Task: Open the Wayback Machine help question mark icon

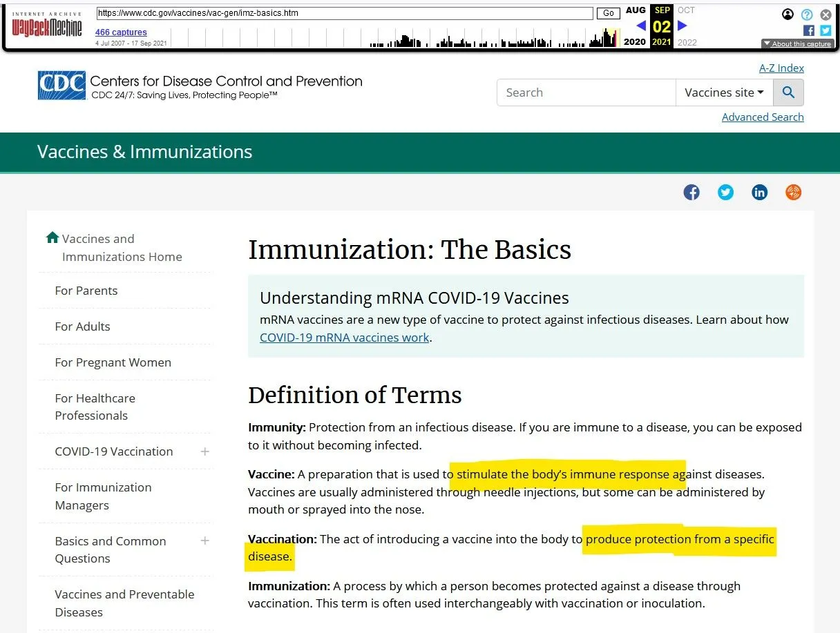Action: pos(807,14)
